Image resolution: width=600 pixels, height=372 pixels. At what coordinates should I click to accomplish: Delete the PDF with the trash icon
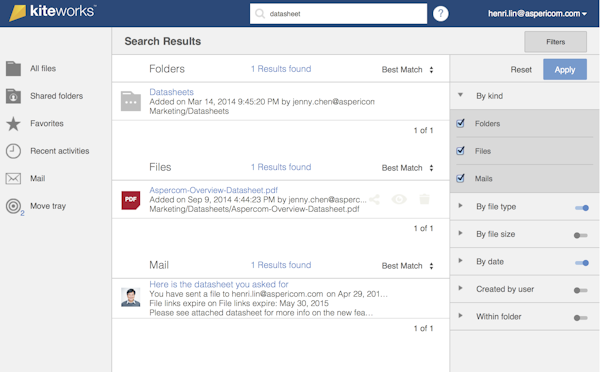tap(424, 199)
